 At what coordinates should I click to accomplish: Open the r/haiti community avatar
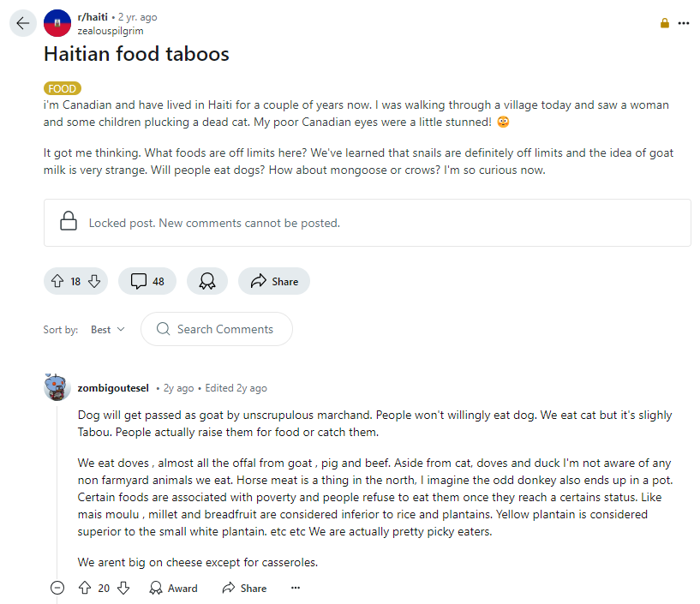pyautogui.click(x=57, y=23)
